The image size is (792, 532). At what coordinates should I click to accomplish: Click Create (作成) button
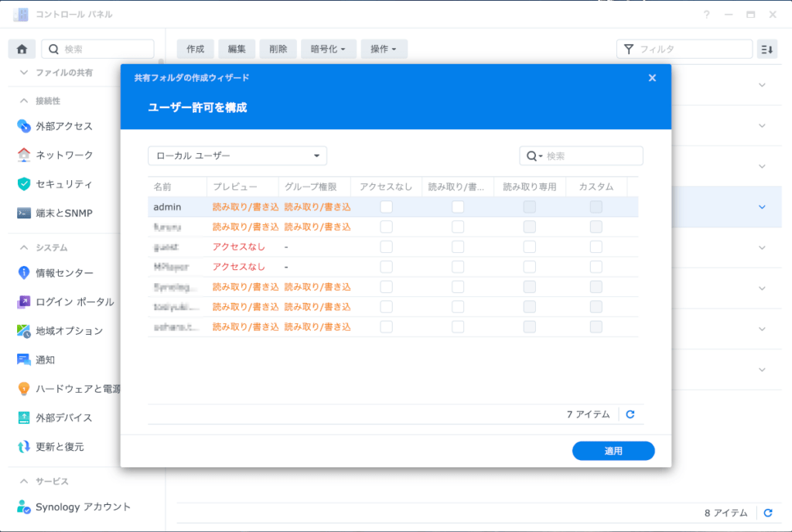click(x=196, y=49)
